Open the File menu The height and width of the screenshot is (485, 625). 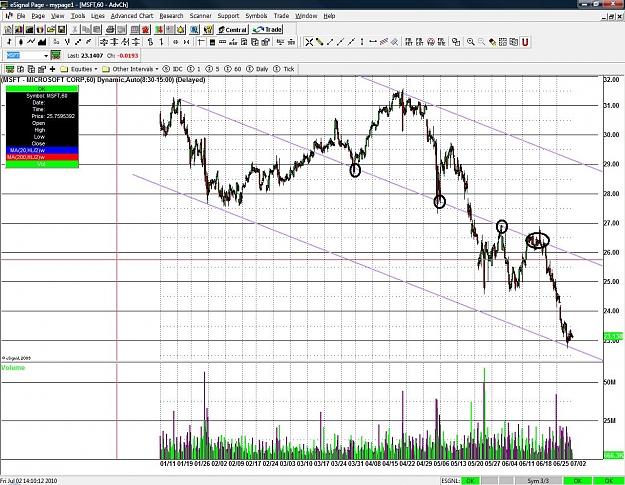pos(21,16)
